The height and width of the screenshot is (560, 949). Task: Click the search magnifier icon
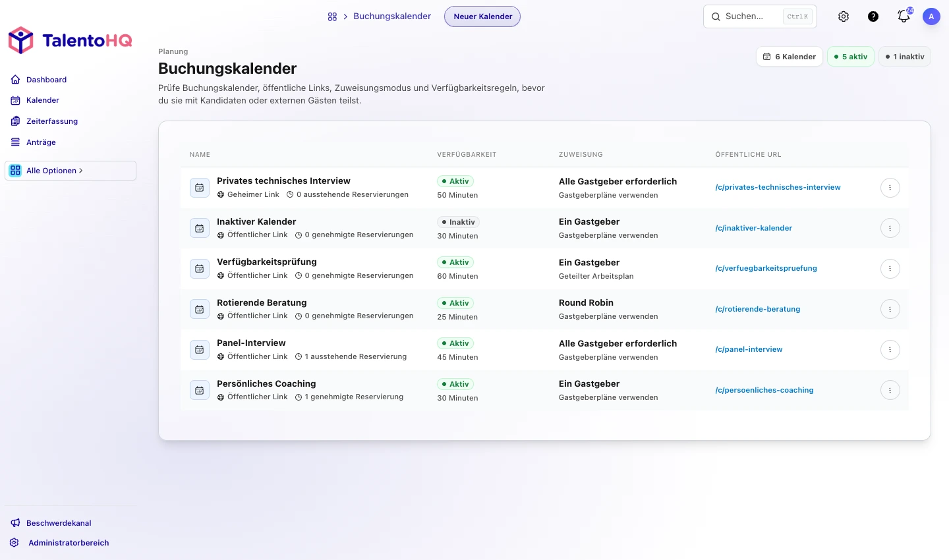pyautogui.click(x=716, y=16)
